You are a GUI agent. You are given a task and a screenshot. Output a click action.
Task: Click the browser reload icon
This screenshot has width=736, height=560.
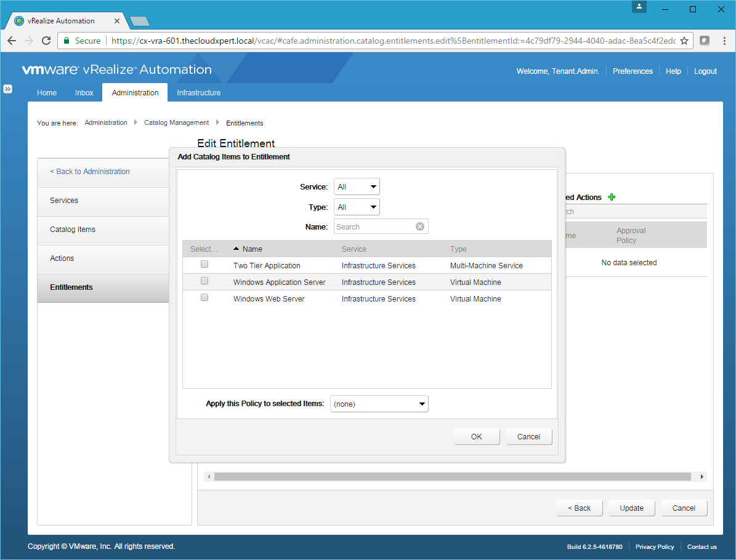tap(46, 41)
